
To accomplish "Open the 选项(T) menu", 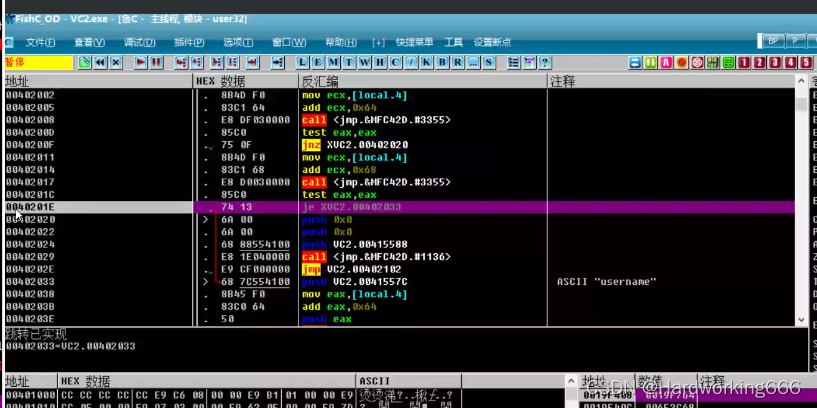I will pos(238,42).
